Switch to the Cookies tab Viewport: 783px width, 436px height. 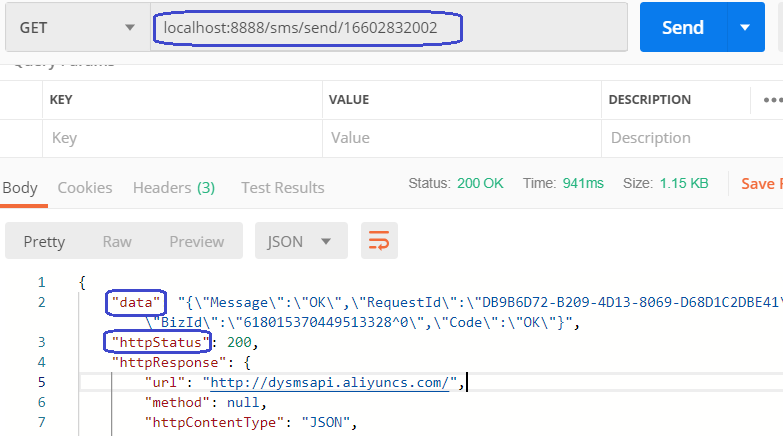(x=85, y=188)
